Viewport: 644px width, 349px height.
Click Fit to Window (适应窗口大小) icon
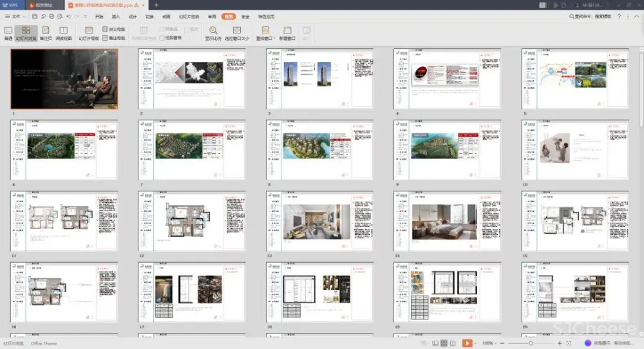pos(236,33)
